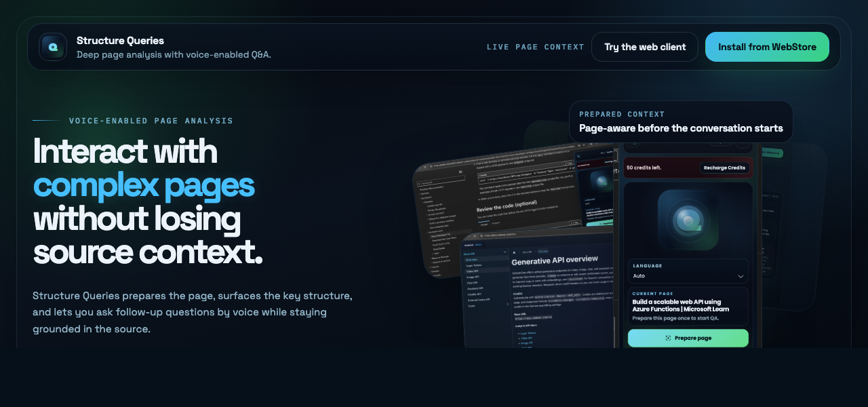868x407 pixels.
Task: Click the scan icon on Prepare page button
Action: point(668,338)
